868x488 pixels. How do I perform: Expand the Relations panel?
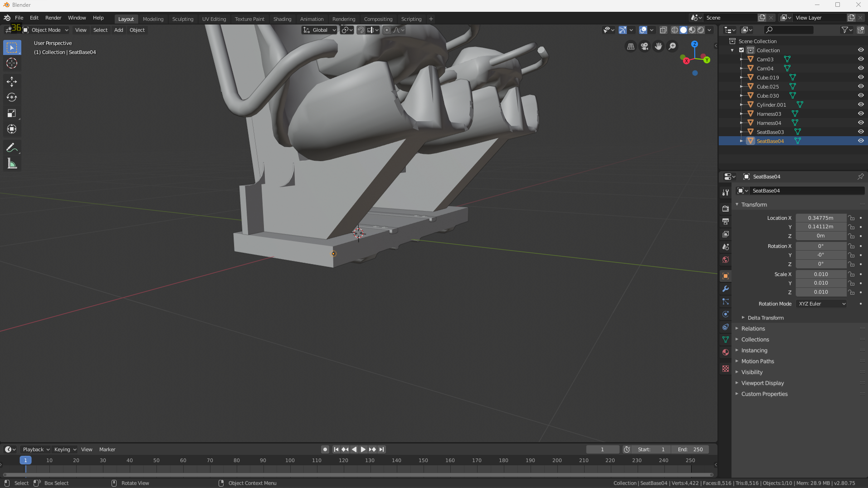(x=753, y=329)
